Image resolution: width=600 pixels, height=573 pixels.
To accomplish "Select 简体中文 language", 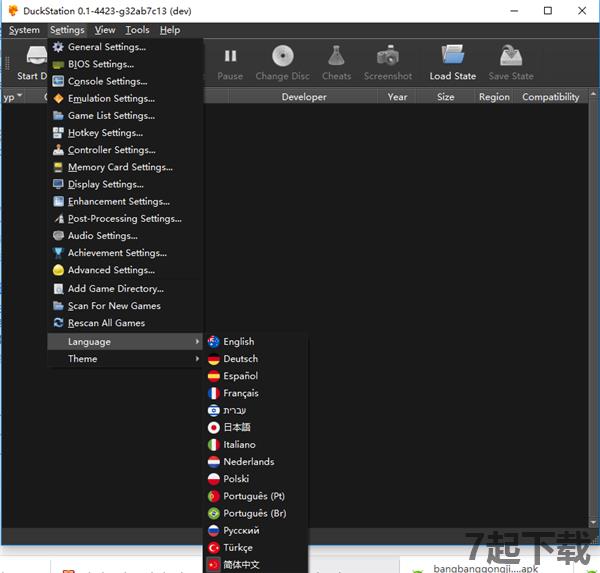I will tap(257, 565).
